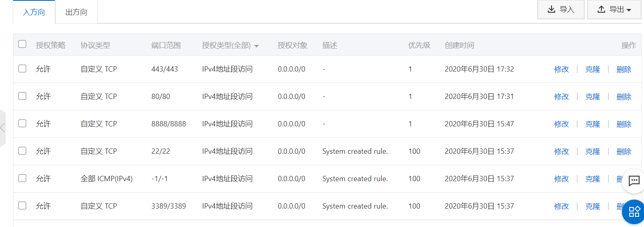
Task: Click 克隆 for the 8888/8888 rule
Action: 592,124
